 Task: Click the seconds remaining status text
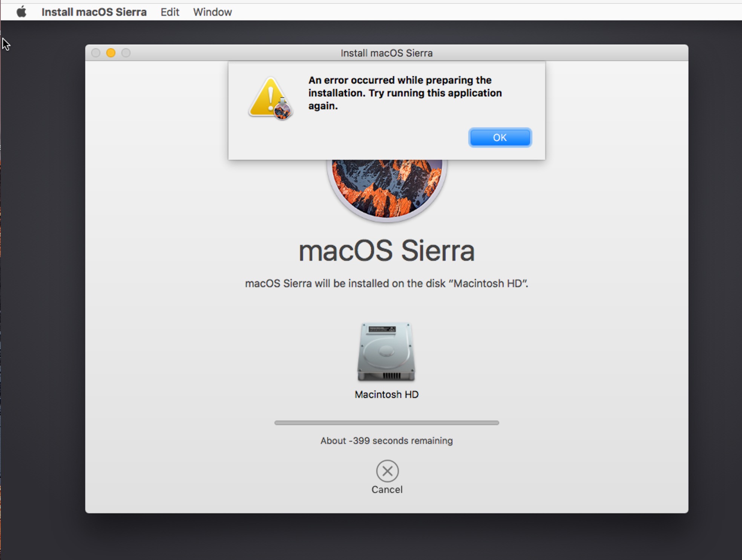(x=386, y=441)
